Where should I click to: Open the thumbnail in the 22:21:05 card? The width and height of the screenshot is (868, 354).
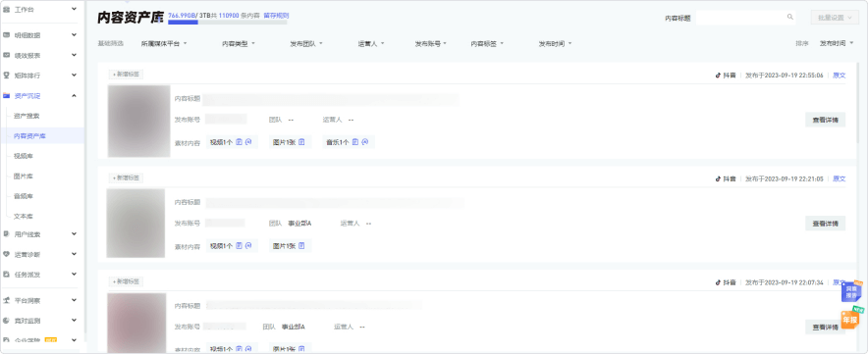136,223
